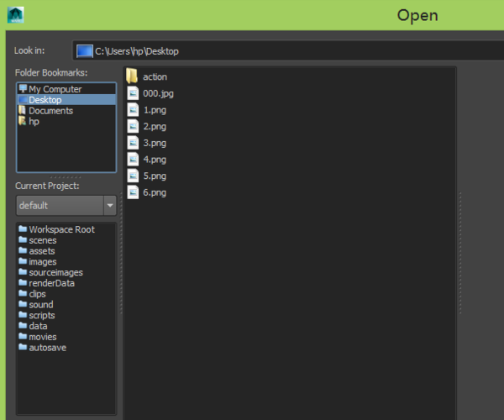Click the splitter handle below Folder Bookmarks
This screenshot has width=504, height=420.
coord(66,177)
